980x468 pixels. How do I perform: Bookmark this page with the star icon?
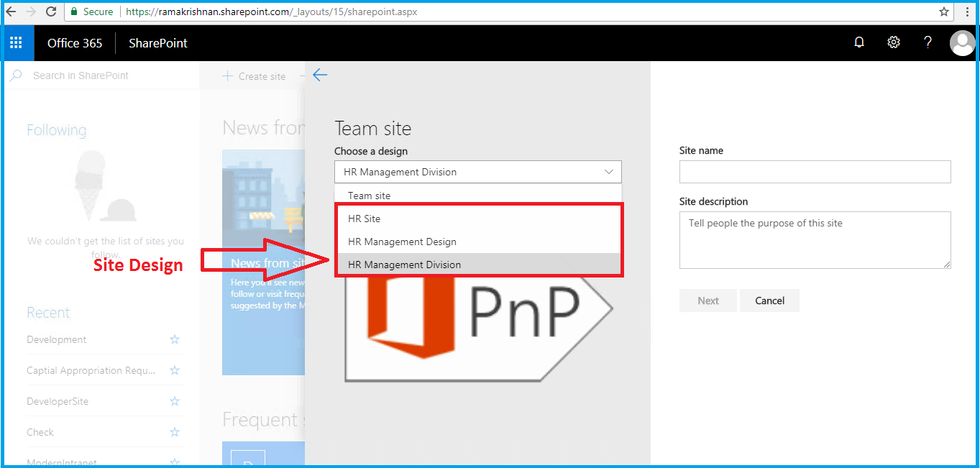944,12
